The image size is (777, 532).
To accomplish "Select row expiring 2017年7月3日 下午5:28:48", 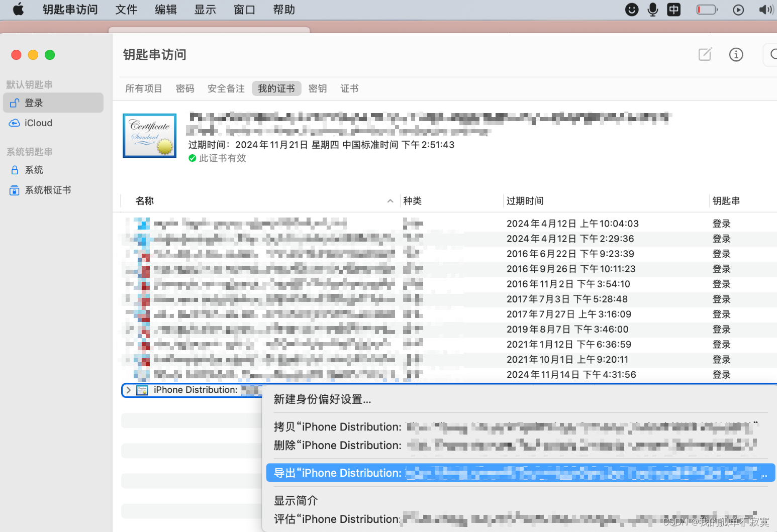I will pyautogui.click(x=448, y=299).
